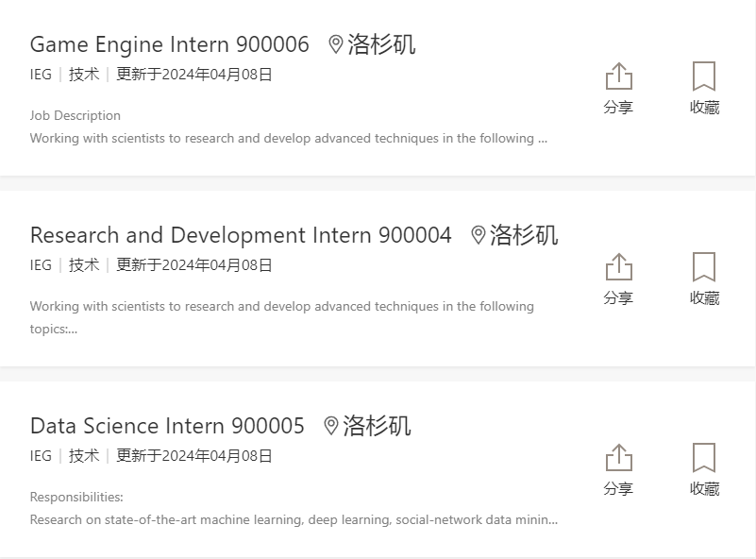
Task: Click location pin beside Data Science Intern 900005
Action: click(x=330, y=426)
